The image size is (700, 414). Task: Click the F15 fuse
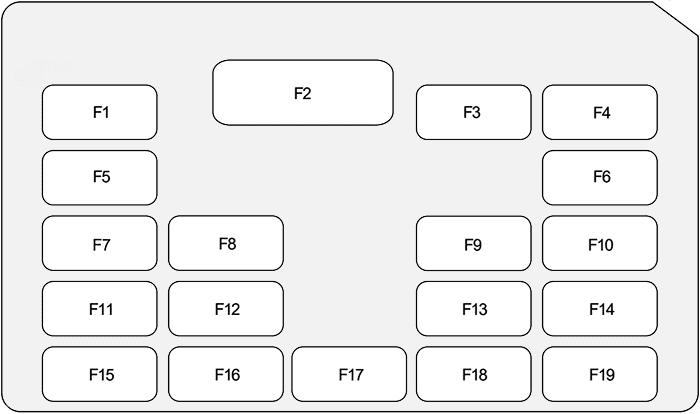tap(100, 374)
